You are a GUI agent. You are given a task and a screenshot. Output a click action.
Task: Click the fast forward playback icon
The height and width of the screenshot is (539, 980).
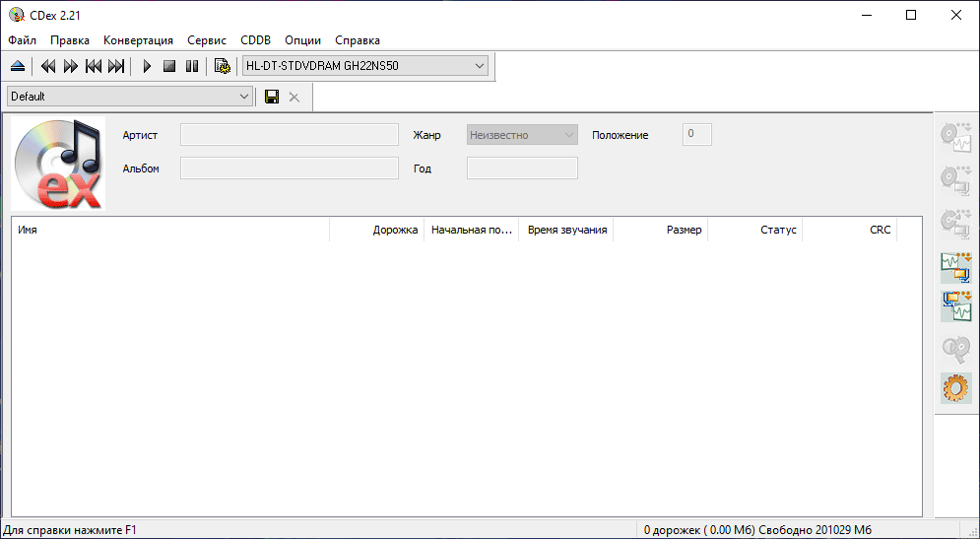pyautogui.click(x=71, y=66)
